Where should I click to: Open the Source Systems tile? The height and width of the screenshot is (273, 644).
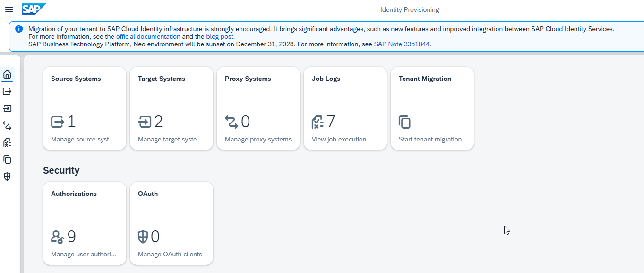click(85, 108)
